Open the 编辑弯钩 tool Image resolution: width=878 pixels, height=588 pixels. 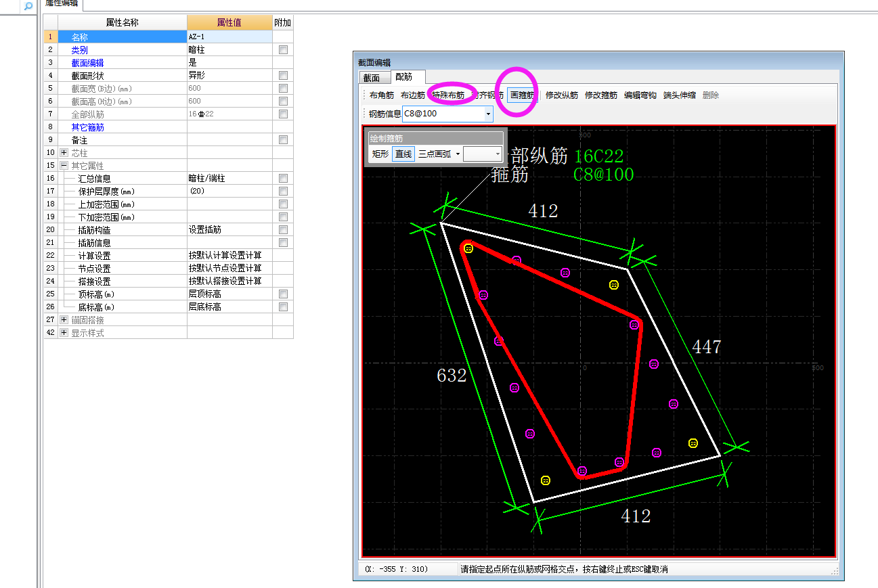640,95
